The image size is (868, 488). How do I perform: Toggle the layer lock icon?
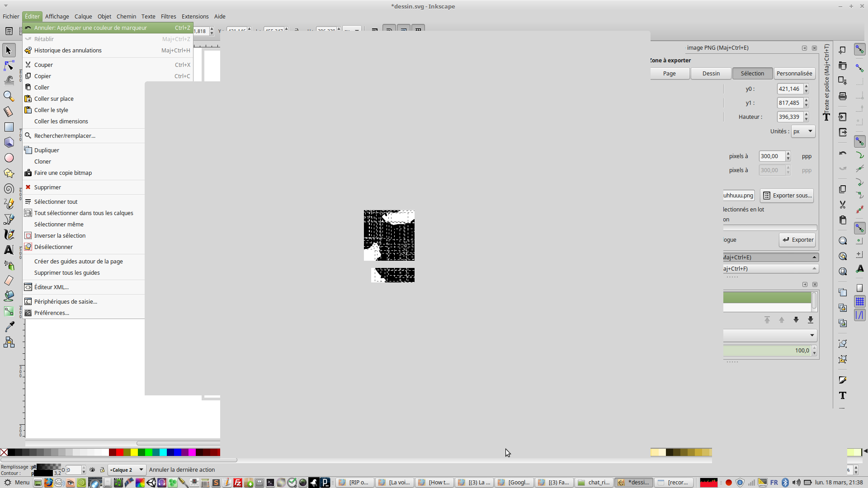tap(102, 470)
